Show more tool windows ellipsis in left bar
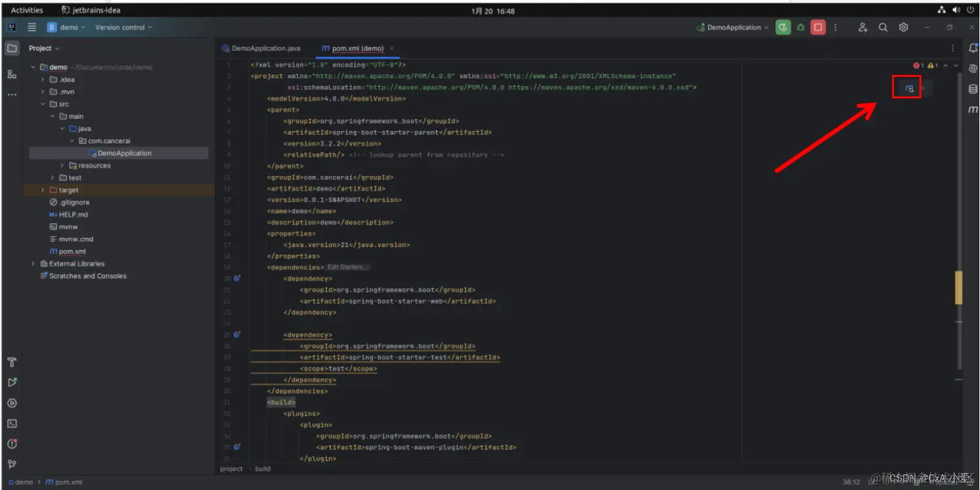Image resolution: width=980 pixels, height=490 pixels. pos(12,95)
